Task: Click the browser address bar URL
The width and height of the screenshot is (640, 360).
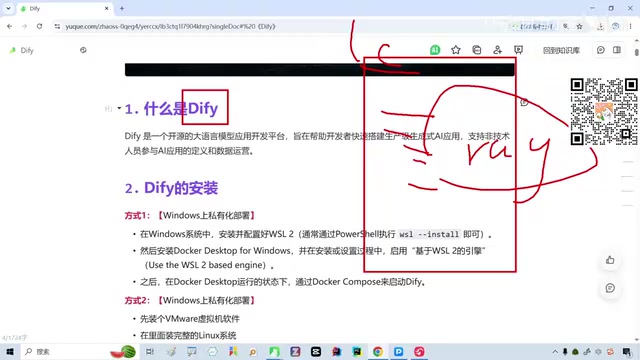Action: [x=170, y=26]
